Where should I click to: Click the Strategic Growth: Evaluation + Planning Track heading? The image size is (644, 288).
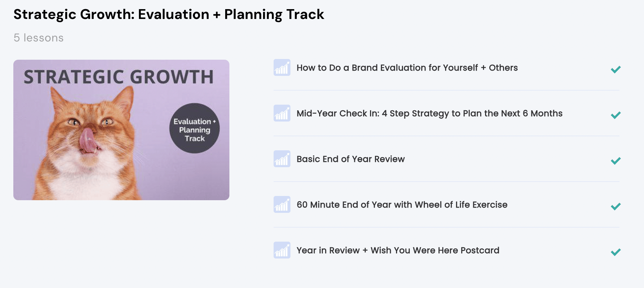[169, 14]
